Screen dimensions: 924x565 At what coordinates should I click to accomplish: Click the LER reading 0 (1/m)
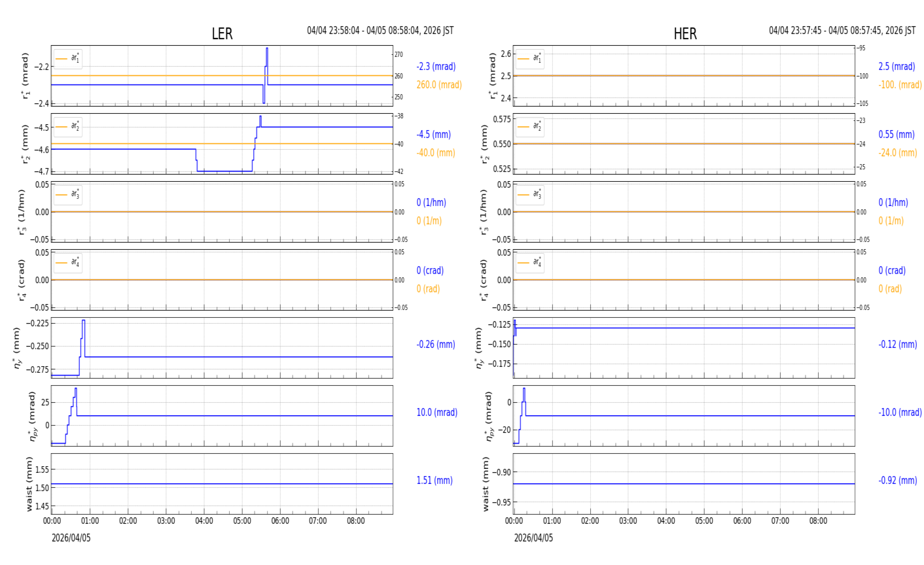(429, 221)
